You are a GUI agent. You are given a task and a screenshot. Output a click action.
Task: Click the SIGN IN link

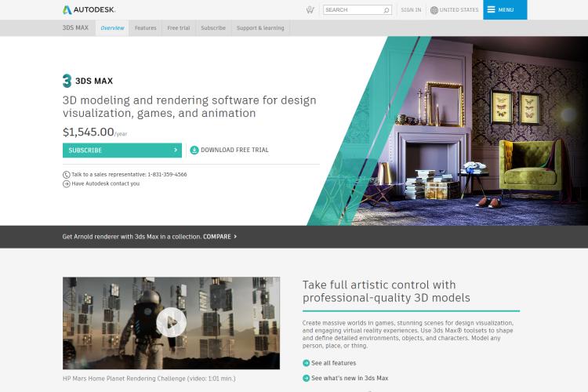click(411, 10)
